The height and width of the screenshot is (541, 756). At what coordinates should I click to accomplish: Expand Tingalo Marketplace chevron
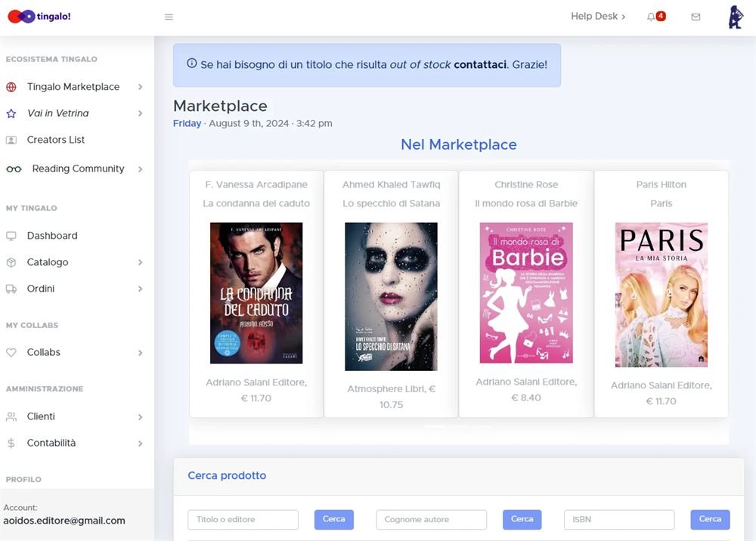click(x=141, y=87)
